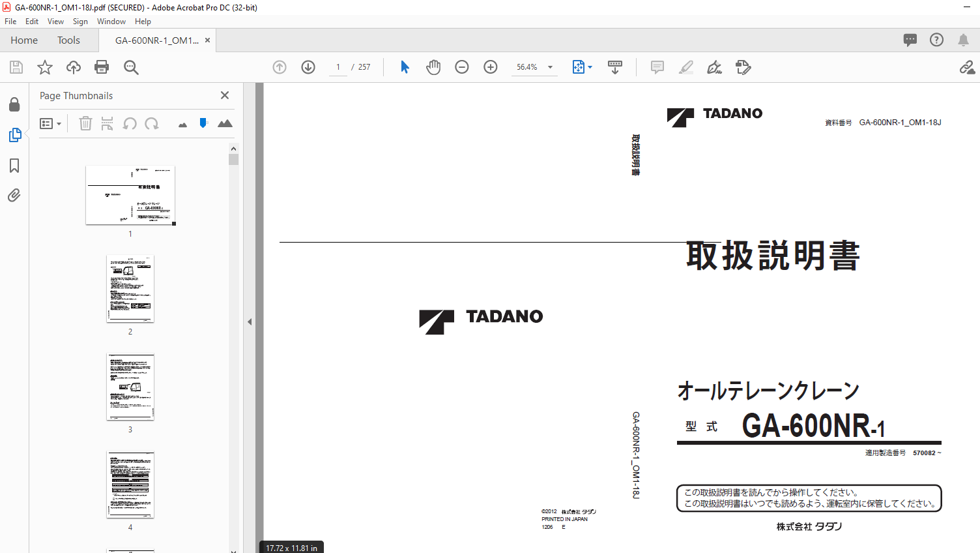Activate the Selection arrow tool
This screenshot has width=980, height=553.
point(405,67)
